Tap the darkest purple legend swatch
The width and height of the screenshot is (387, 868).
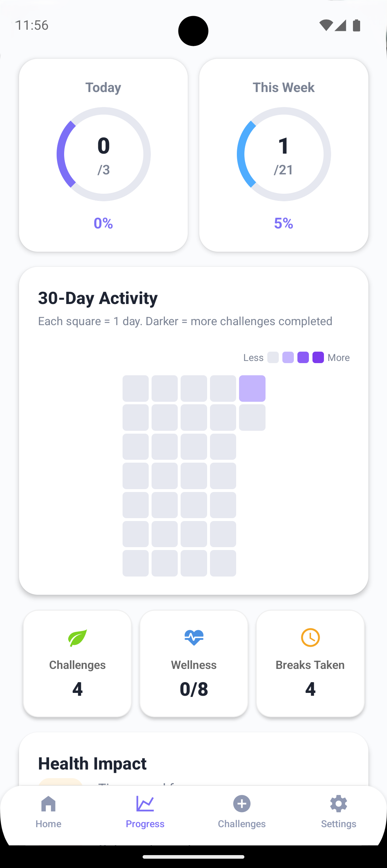coord(318,357)
